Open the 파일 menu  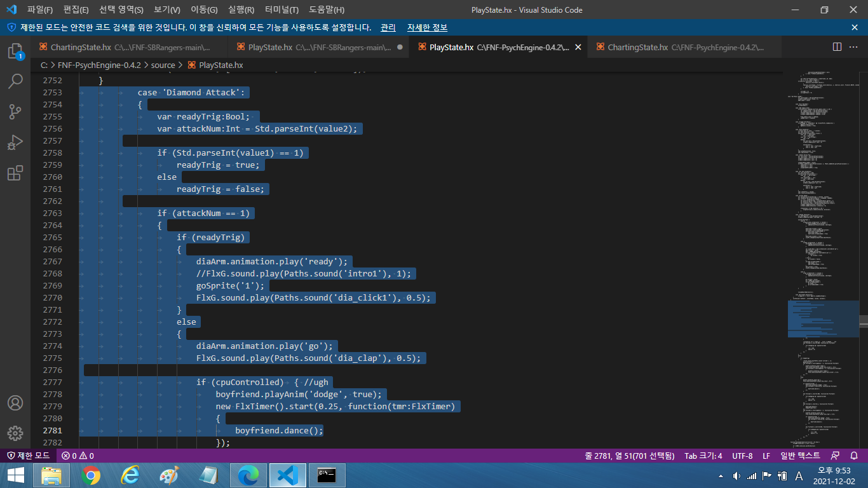(39, 10)
